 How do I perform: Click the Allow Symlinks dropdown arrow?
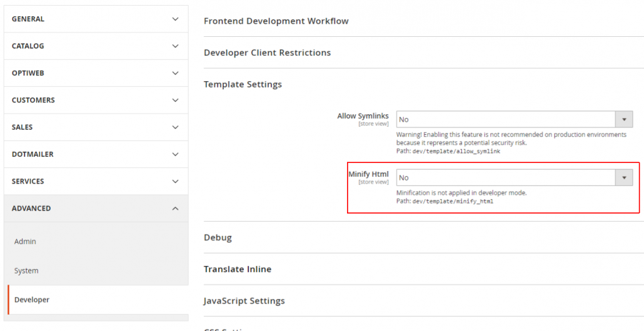pyautogui.click(x=624, y=119)
